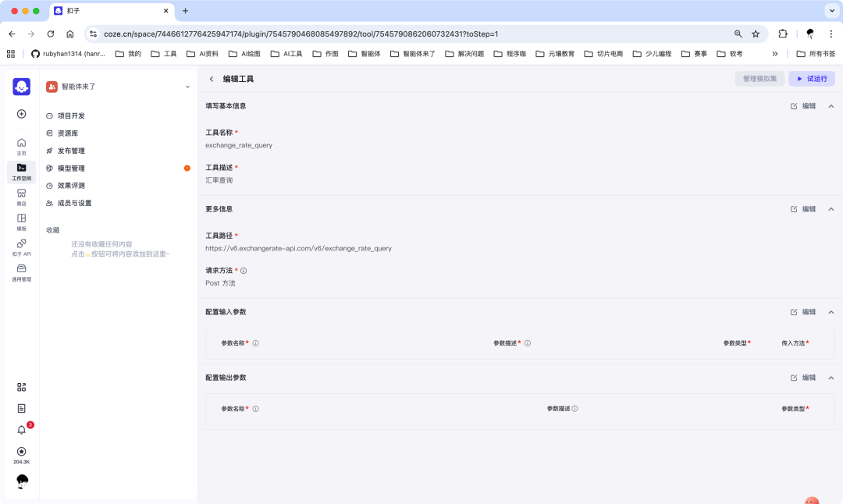This screenshot has width=843, height=504.
Task: Collapse the 填写基本信息 section
Action: point(831,106)
